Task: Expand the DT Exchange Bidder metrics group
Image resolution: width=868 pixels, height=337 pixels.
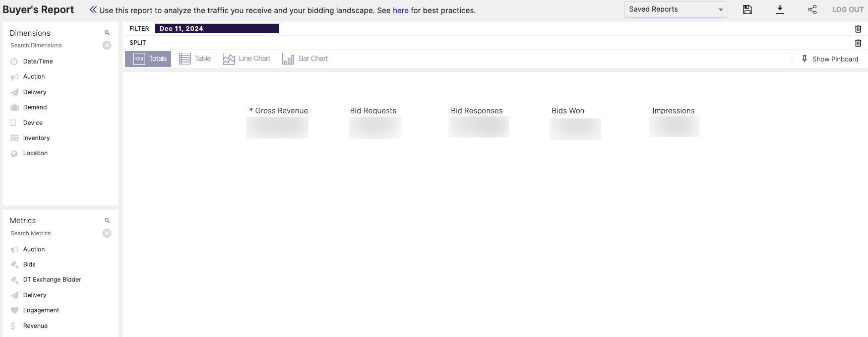Action: pyautogui.click(x=52, y=280)
